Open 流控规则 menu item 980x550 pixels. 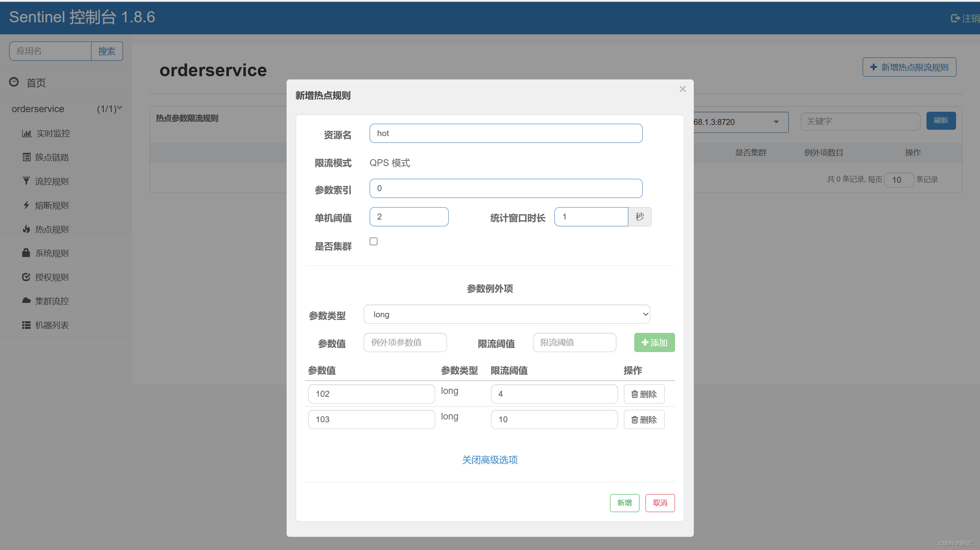(52, 181)
